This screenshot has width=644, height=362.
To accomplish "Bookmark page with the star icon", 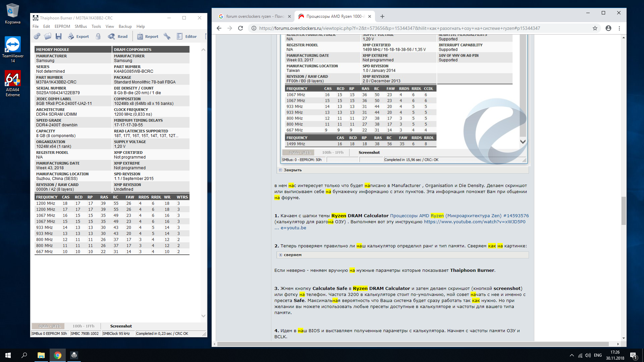I will [595, 28].
